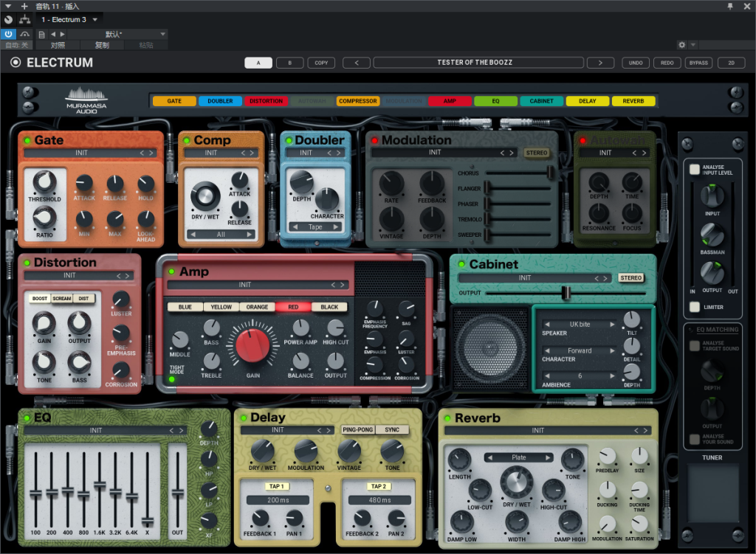The image size is (756, 554).
Task: Click the sidechain arc icon beside the power button
Action: pyautogui.click(x=24, y=34)
